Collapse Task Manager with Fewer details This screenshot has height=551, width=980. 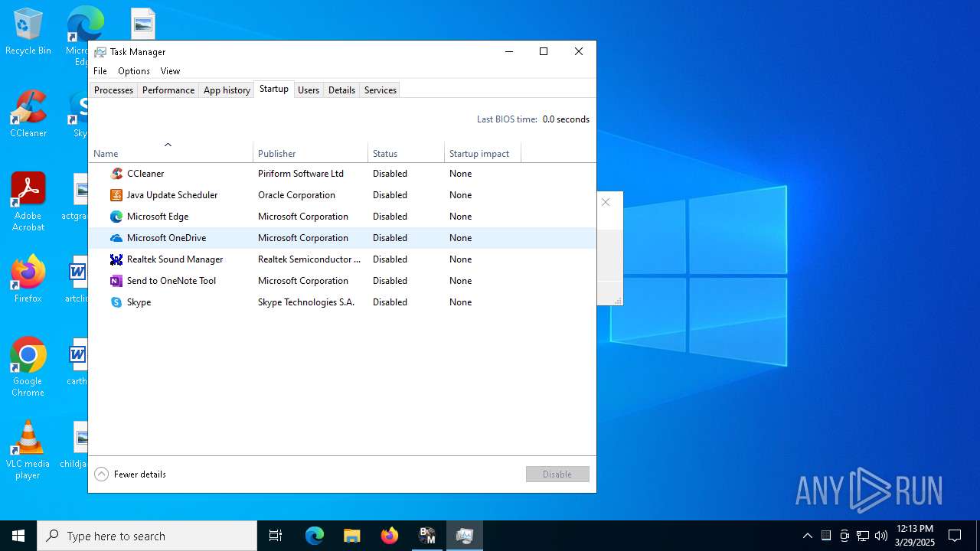tap(130, 474)
